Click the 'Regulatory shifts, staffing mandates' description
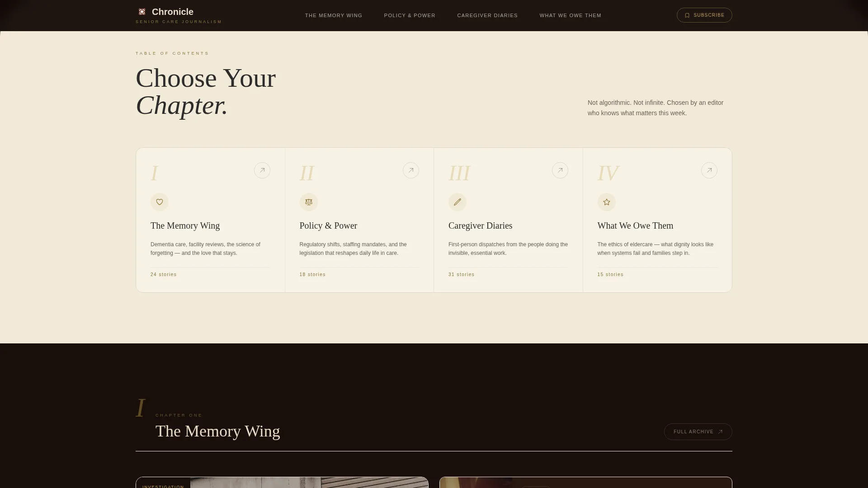This screenshot has height=488, width=868. coord(353,249)
